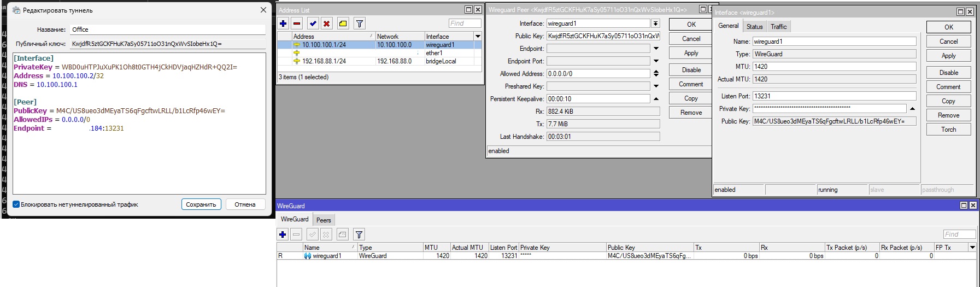The image size is (980, 287).
Task: Disable address with red cross icon
Action: click(x=326, y=24)
